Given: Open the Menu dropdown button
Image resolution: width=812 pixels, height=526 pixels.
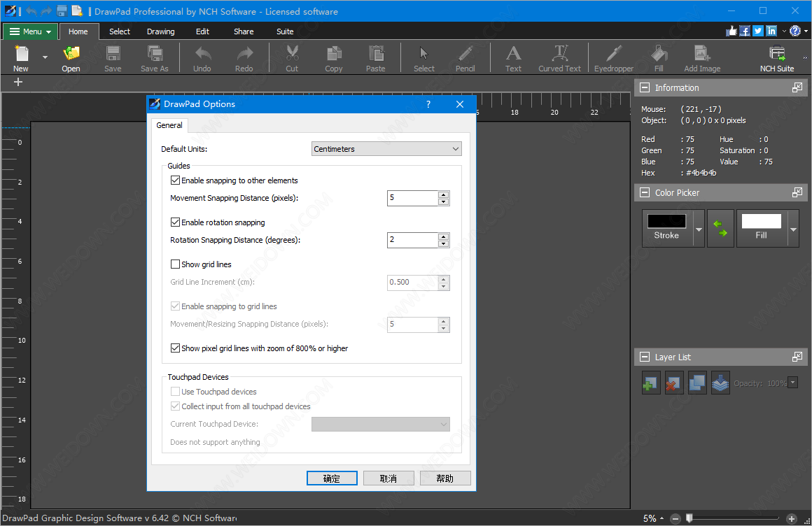Looking at the screenshot, I should coord(31,31).
